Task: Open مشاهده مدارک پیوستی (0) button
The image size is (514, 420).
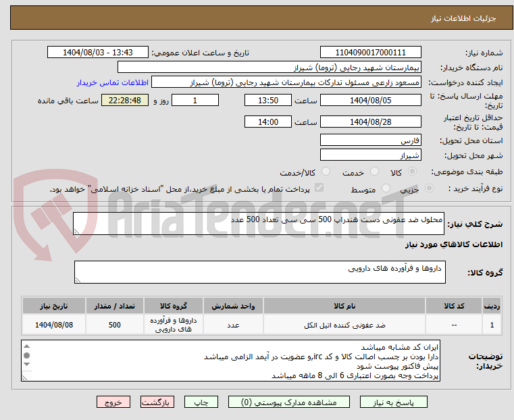Action: tap(289, 402)
